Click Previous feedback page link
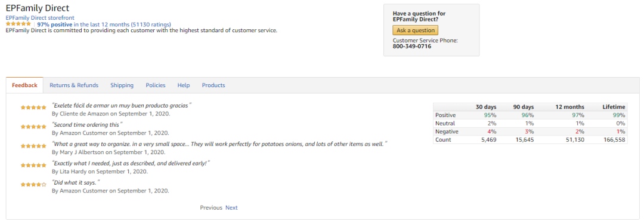The height and width of the screenshot is (224, 644). coord(211,207)
